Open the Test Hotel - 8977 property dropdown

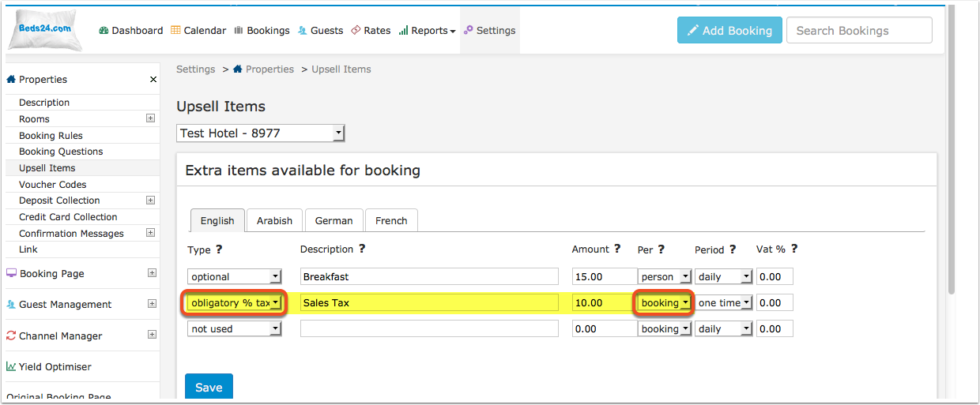pos(261,133)
